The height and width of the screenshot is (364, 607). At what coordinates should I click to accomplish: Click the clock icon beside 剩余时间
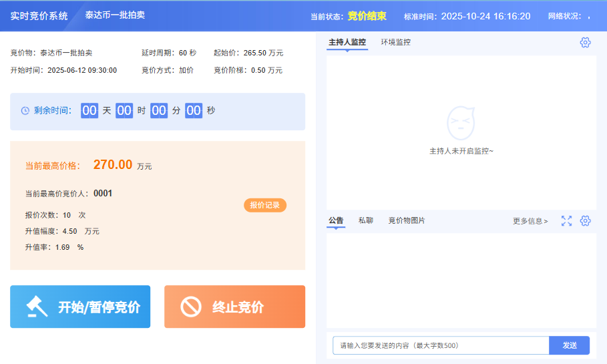(x=25, y=111)
